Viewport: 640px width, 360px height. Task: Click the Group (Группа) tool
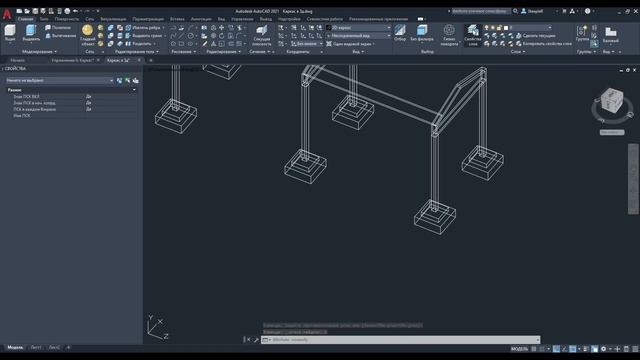[x=582, y=33]
